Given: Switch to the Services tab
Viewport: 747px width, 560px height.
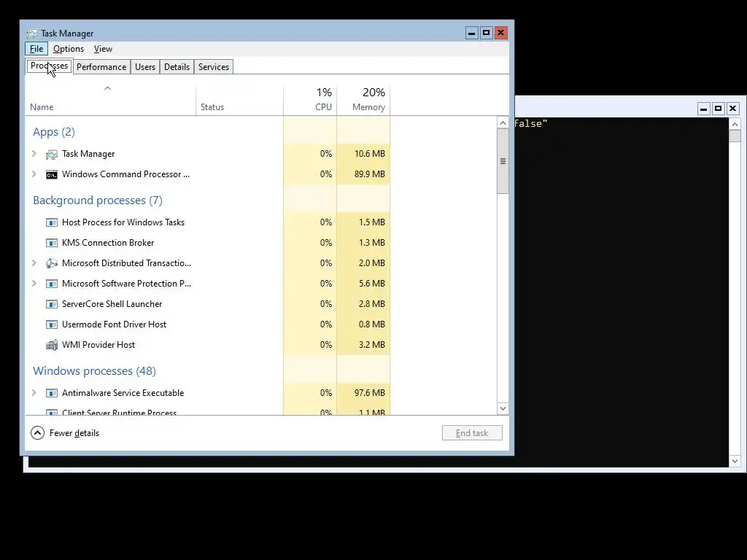Looking at the screenshot, I should pos(214,67).
